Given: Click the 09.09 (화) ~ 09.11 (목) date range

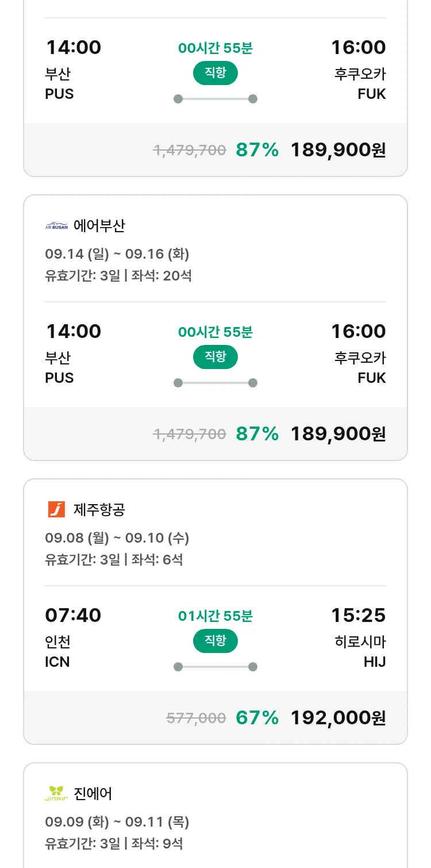Looking at the screenshot, I should 117,822.
